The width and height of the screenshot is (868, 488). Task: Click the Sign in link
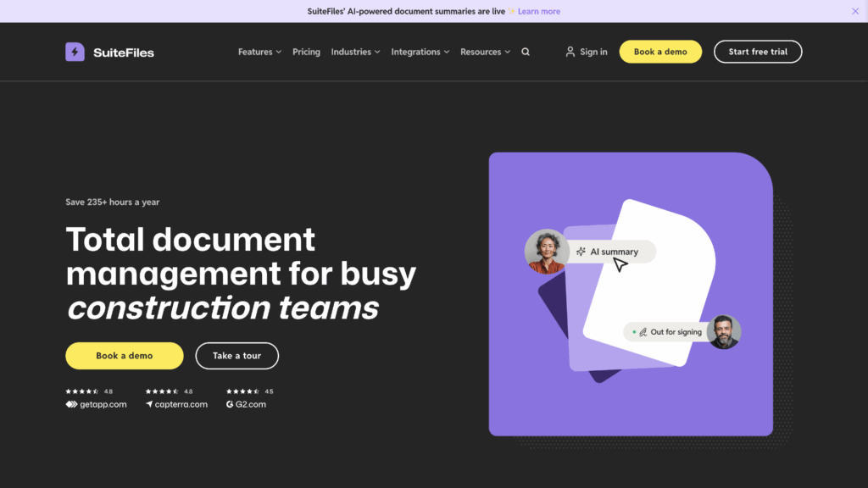(593, 52)
